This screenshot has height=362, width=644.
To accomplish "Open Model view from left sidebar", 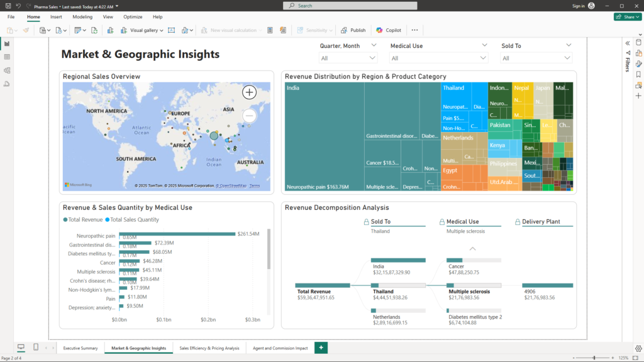I will click(7, 70).
